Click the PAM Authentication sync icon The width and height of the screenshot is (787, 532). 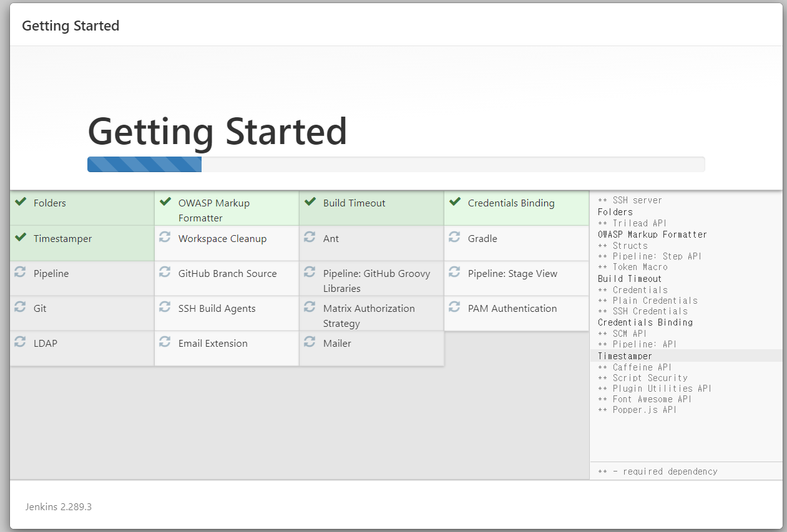tap(454, 307)
